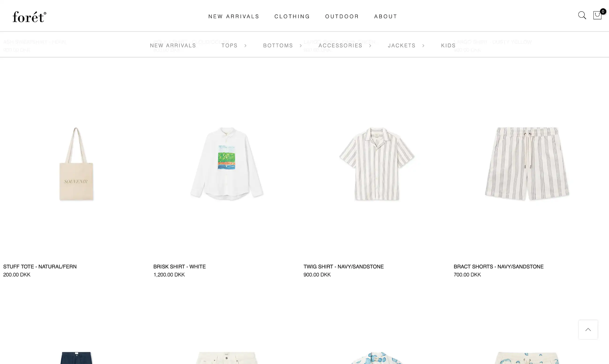Image resolution: width=609 pixels, height=364 pixels.
Task: Open the Brisk Shirt - White product link
Action: tap(179, 266)
